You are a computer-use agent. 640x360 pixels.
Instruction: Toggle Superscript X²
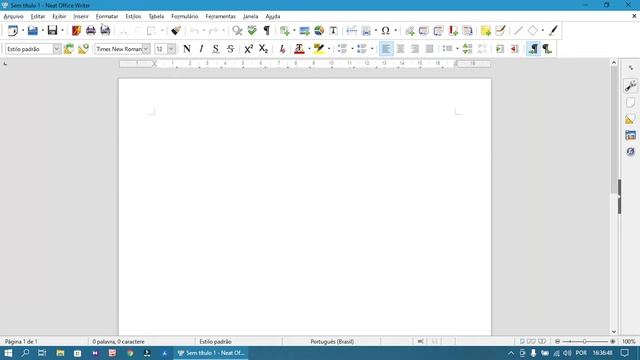coord(249,49)
